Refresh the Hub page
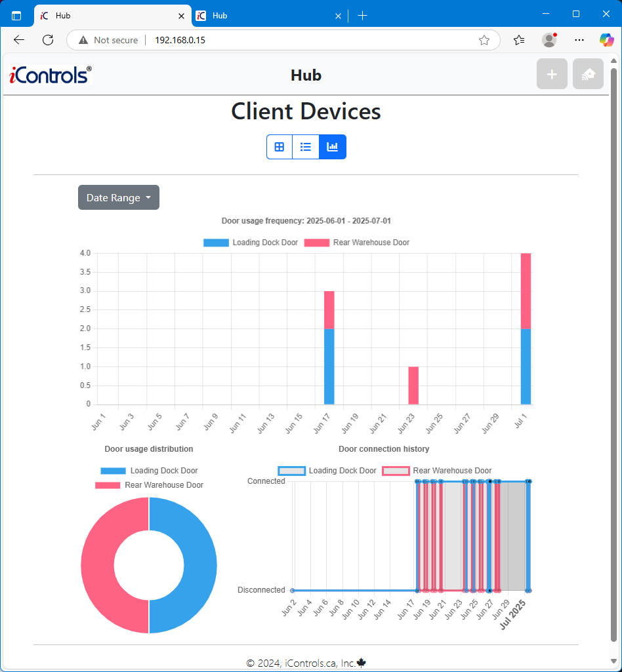 pos(47,40)
